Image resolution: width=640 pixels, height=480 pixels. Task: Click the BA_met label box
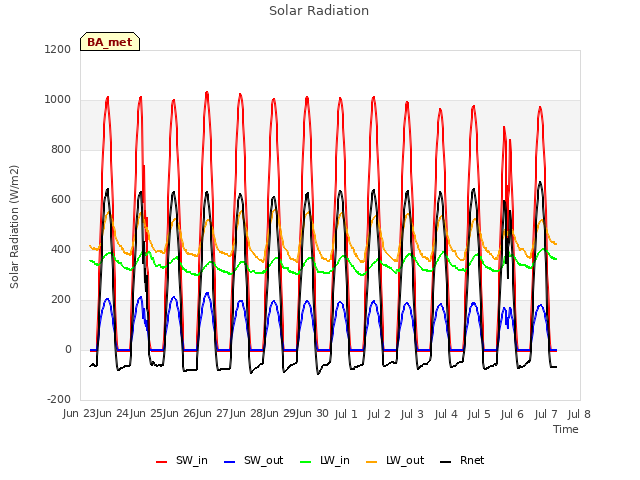[110, 42]
